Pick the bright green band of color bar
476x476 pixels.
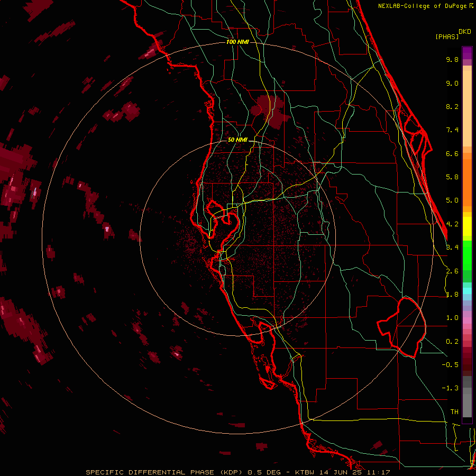click(x=467, y=255)
